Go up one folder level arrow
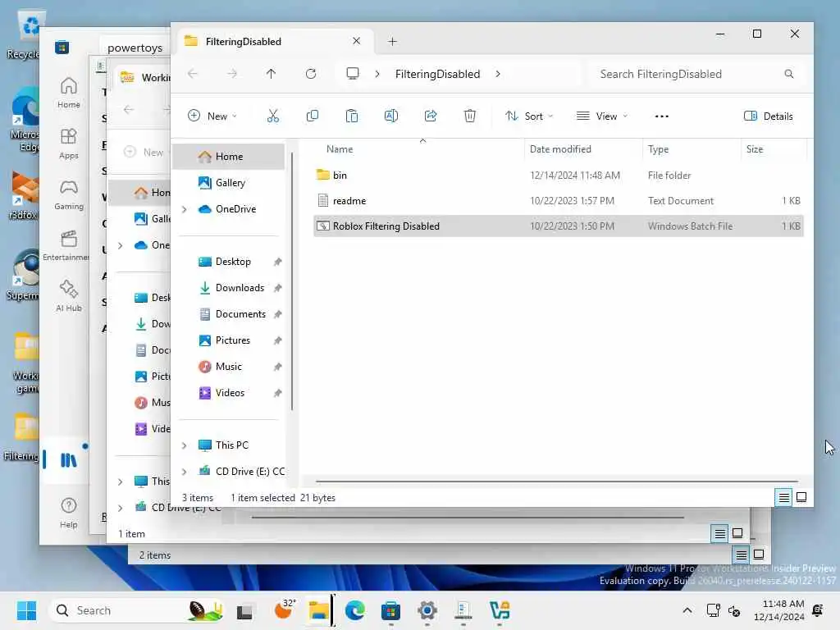 (x=271, y=74)
